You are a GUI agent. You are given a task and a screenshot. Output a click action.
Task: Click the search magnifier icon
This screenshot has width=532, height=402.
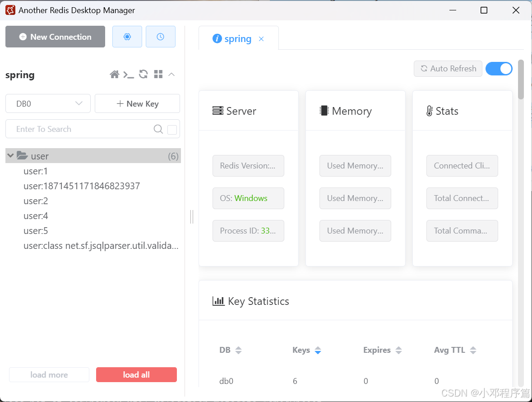(x=158, y=129)
